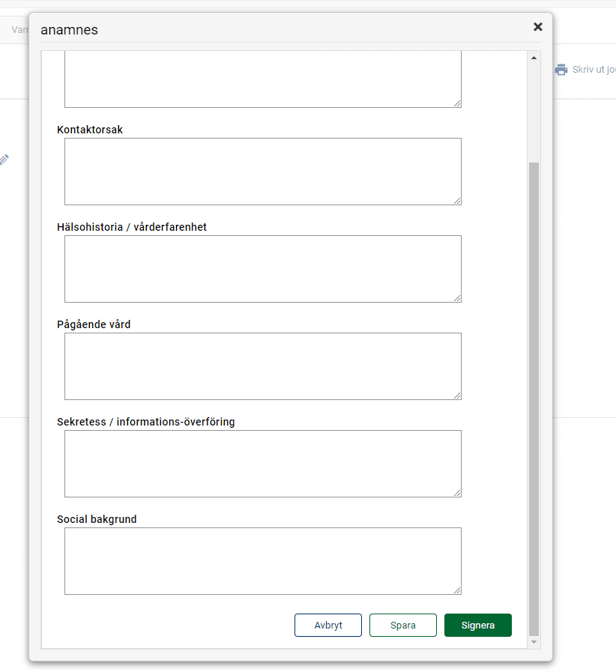This screenshot has height=672, width=616.
Task: Activate the Social bakgrund text area
Action: pos(263,561)
